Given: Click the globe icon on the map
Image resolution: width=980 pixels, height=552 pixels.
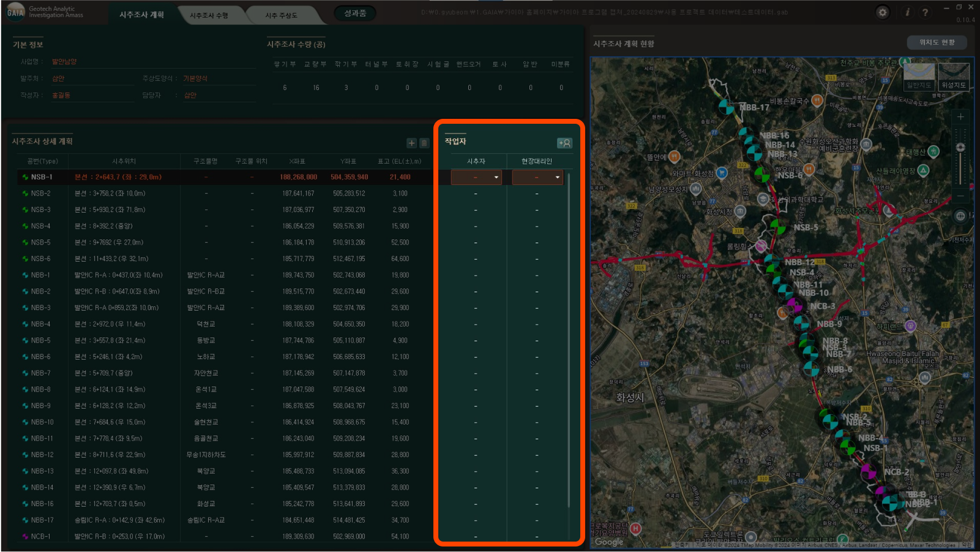Looking at the screenshot, I should [x=960, y=216].
